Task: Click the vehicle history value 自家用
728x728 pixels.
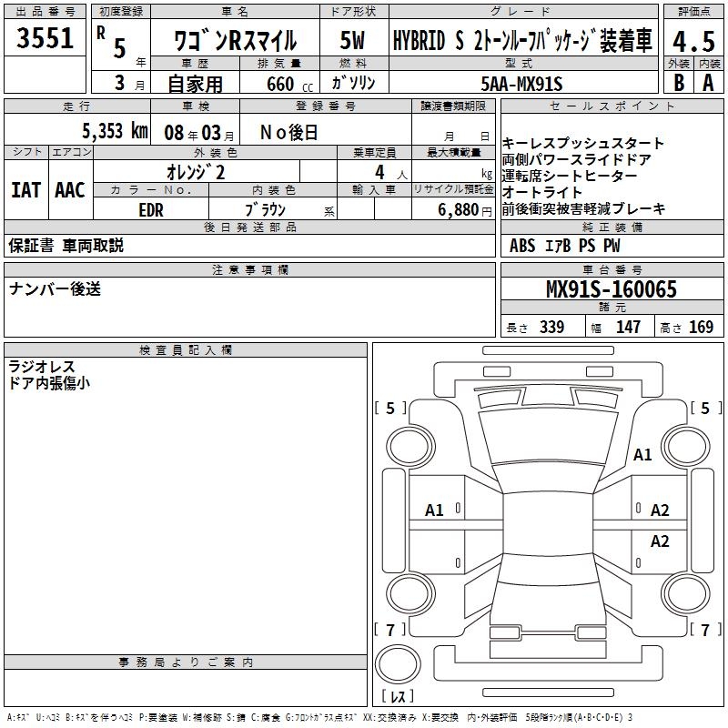Action: click(x=195, y=84)
